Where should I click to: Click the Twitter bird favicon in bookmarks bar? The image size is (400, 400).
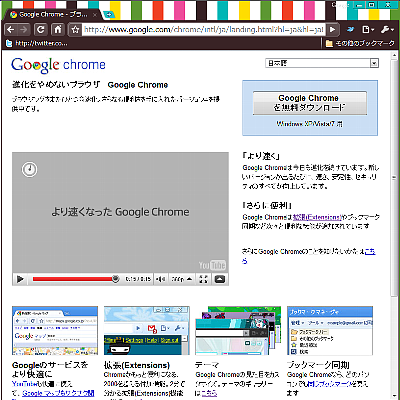tap(9, 43)
